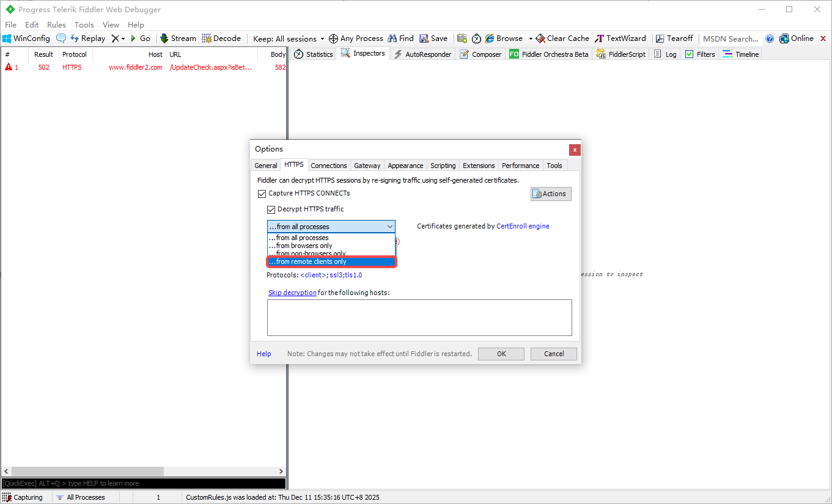Screen dimensions: 832x504
Task: Click the skip decryption hosts text box
Action: pyautogui.click(x=419, y=318)
